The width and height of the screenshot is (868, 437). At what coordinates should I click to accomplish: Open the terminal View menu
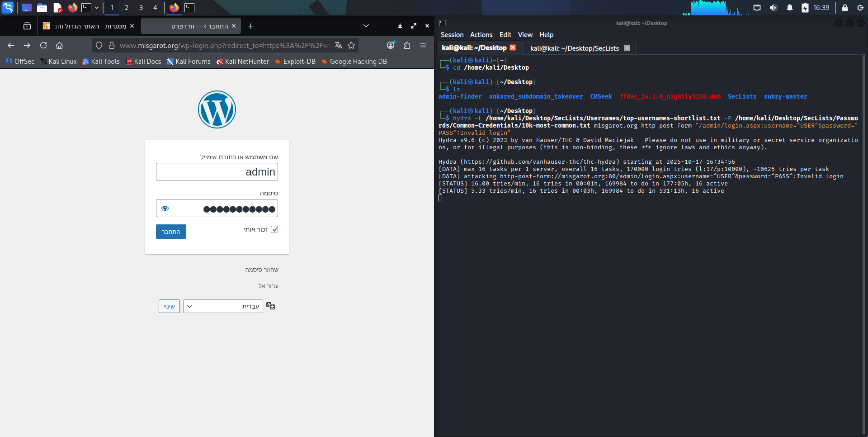coord(525,35)
